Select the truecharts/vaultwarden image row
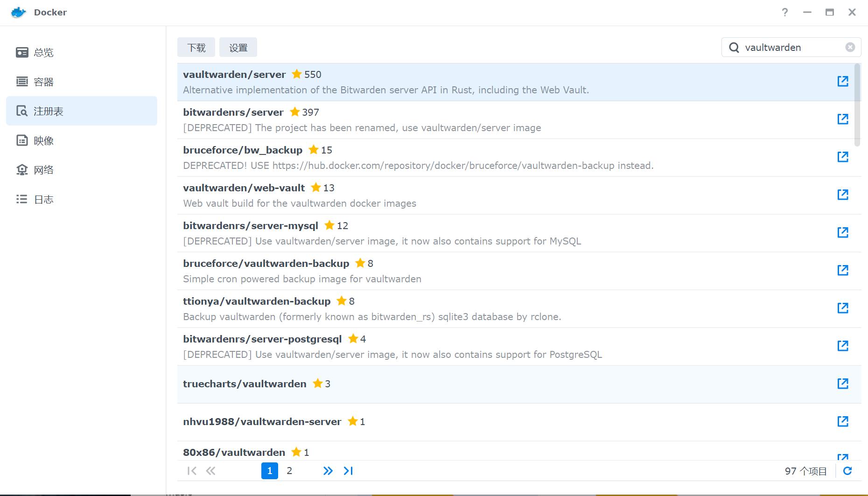This screenshot has height=496, width=868. pyautogui.click(x=519, y=384)
